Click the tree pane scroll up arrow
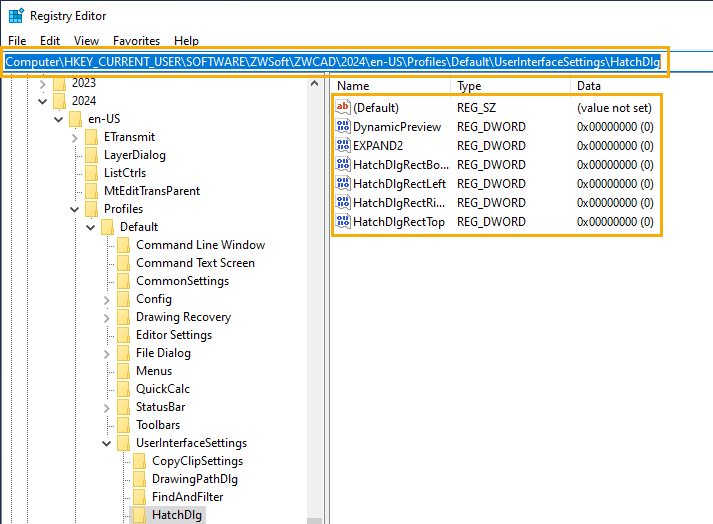 coord(314,83)
